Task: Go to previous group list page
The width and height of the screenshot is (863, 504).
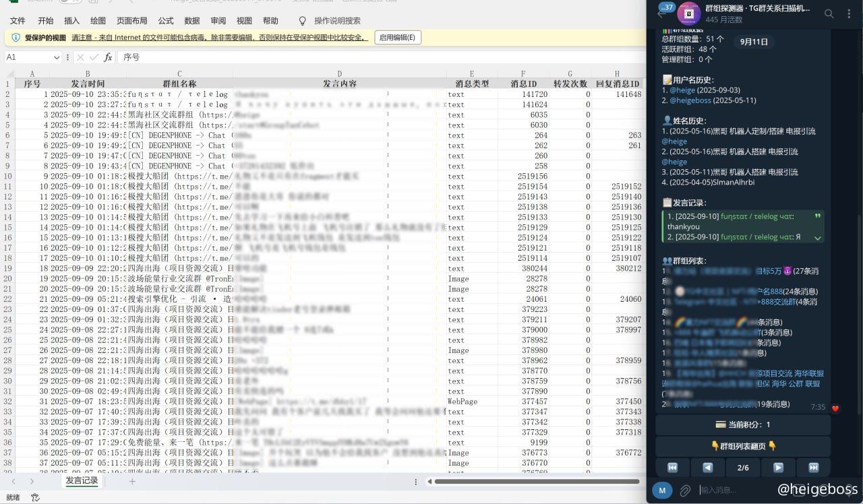Action: [x=707, y=468]
